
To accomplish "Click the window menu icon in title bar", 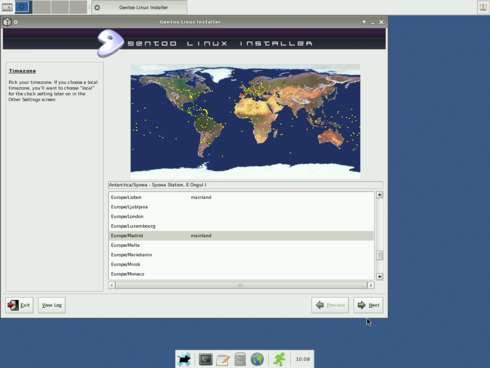I will [x=7, y=22].
